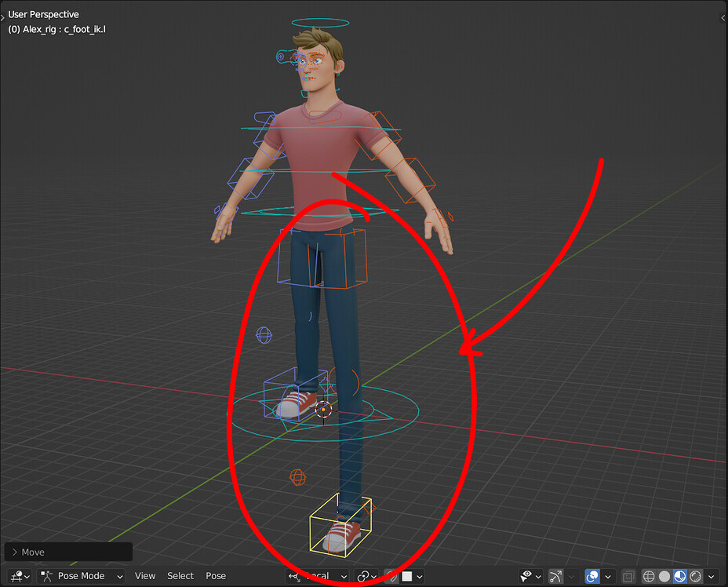
Task: Open the editor type menu
Action: click(20, 576)
